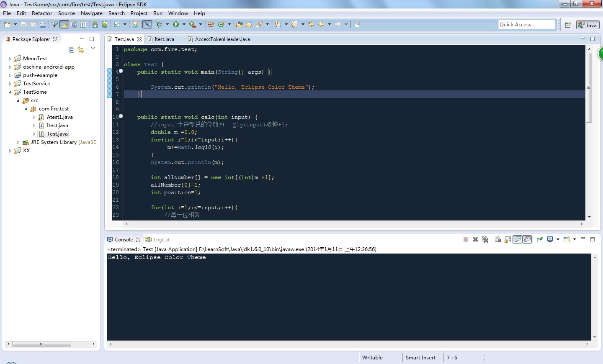Open the Window menu
603x364 pixels.
click(x=178, y=13)
